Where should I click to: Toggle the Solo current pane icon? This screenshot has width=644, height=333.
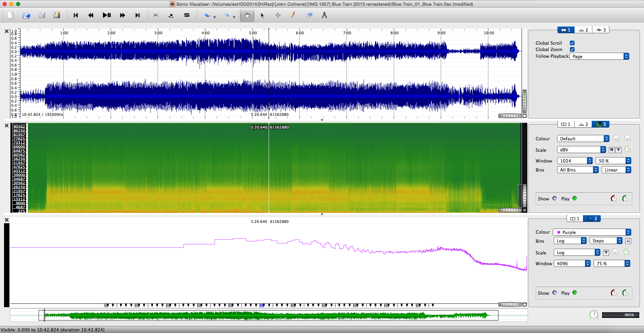click(187, 15)
